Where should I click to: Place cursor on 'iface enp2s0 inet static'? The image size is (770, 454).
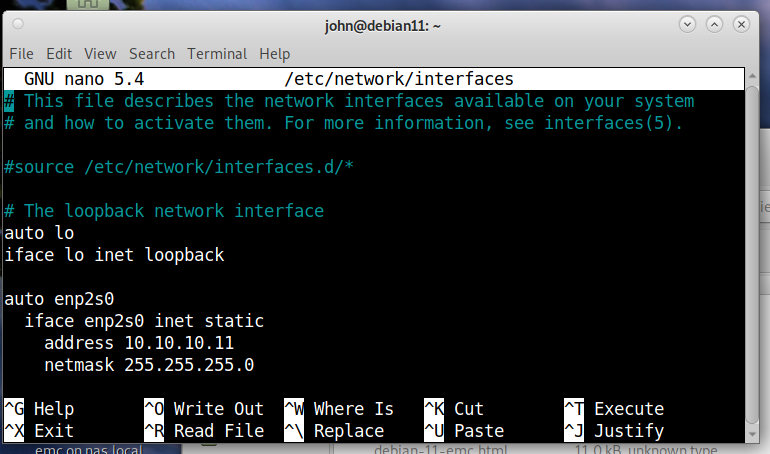(x=144, y=320)
